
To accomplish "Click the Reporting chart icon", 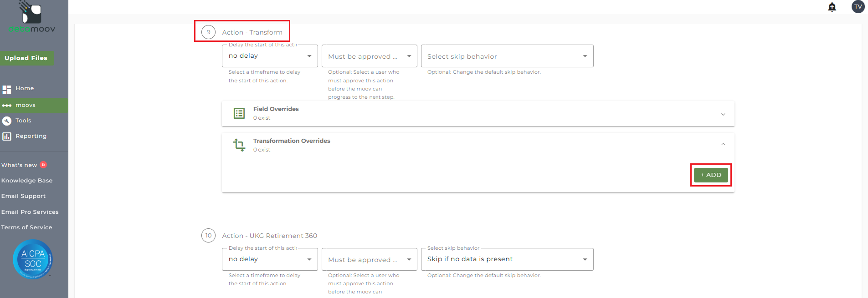I will coord(7,136).
